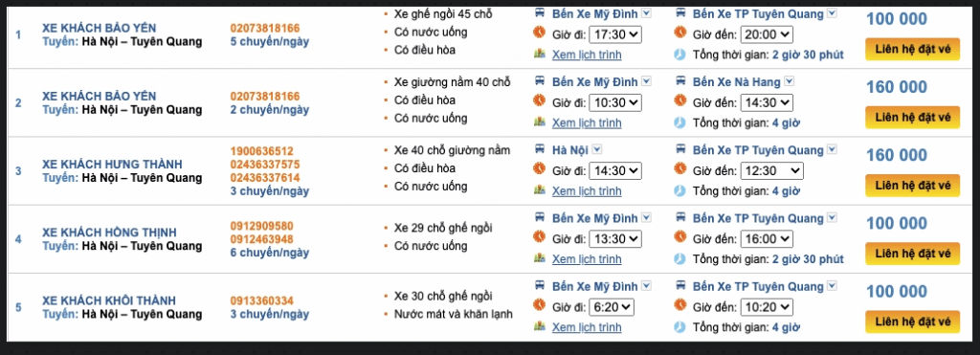This screenshot has height=355, width=980.
Task: Open the 14:30 arrival time dropdown
Action: coord(767,102)
